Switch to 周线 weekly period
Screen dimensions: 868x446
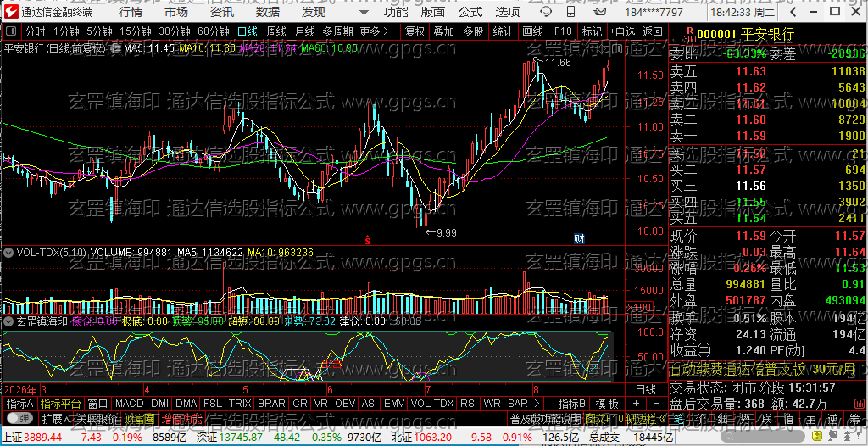pyautogui.click(x=276, y=32)
